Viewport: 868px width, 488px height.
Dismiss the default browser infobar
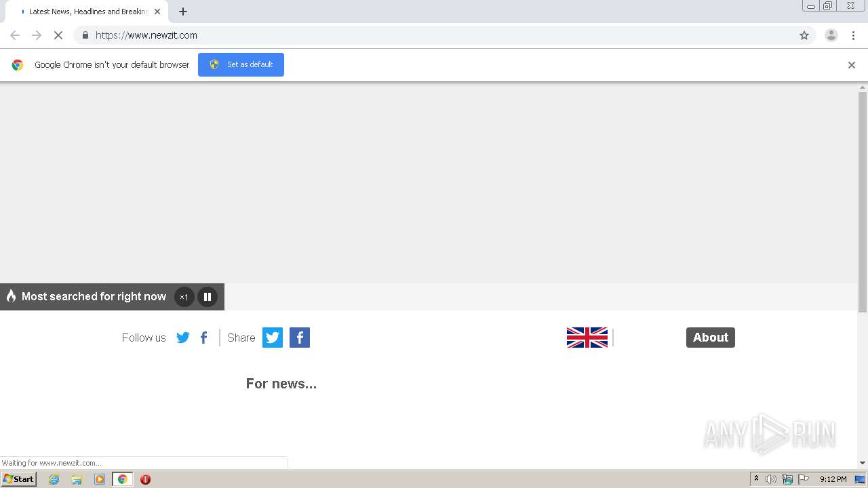[852, 65]
